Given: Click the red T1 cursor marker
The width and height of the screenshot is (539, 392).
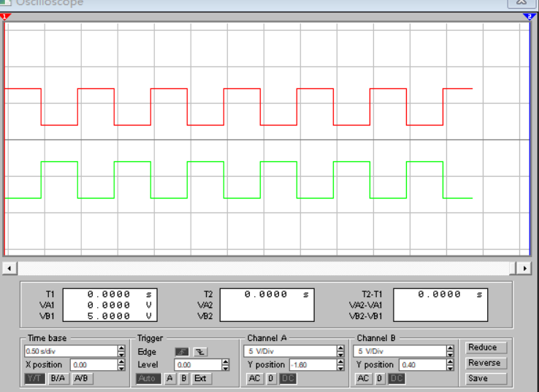Looking at the screenshot, I should pyautogui.click(x=7, y=17).
